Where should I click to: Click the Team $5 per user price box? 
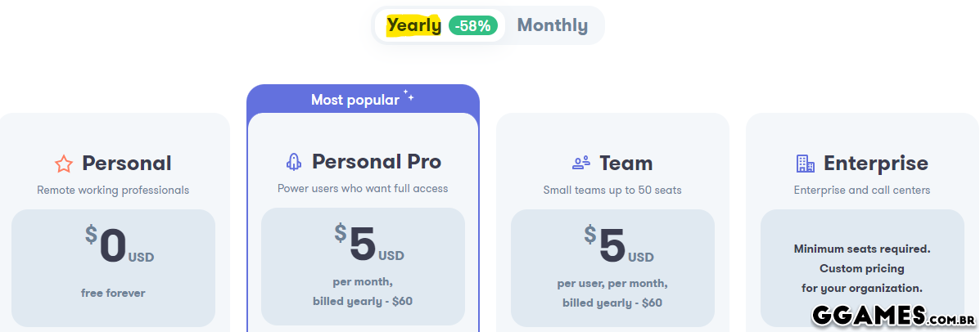612,267
